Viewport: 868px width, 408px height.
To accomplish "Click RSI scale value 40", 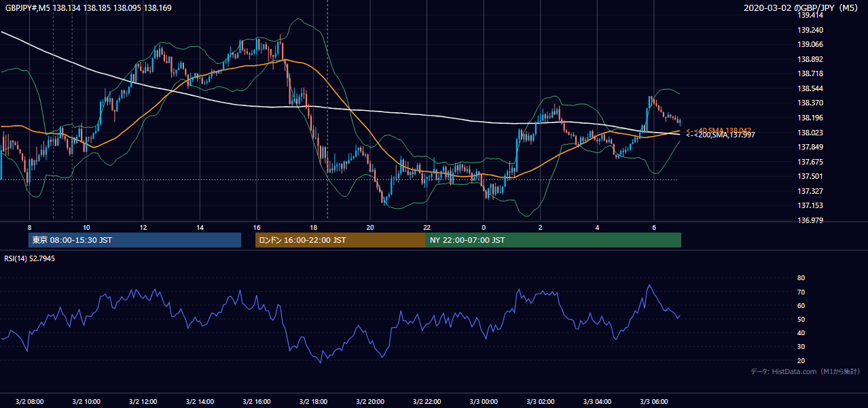I will point(801,333).
